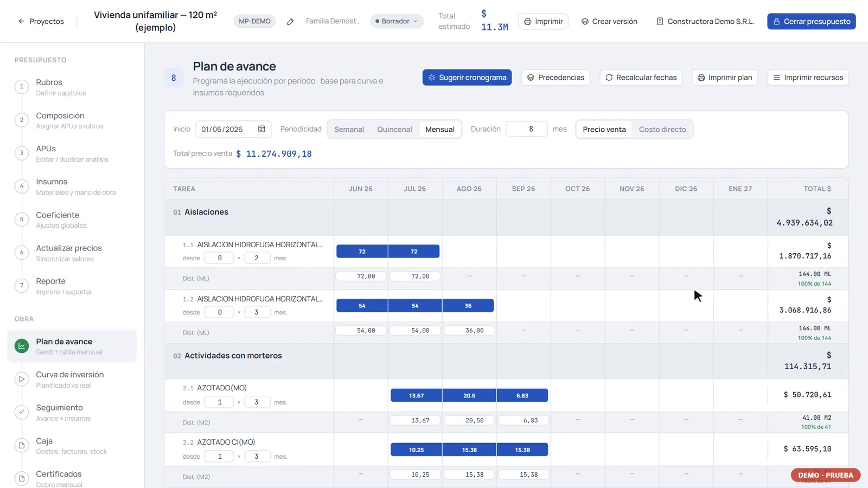Click Cerrar presupuesto button
The width and height of the screenshot is (868, 488).
click(811, 21)
